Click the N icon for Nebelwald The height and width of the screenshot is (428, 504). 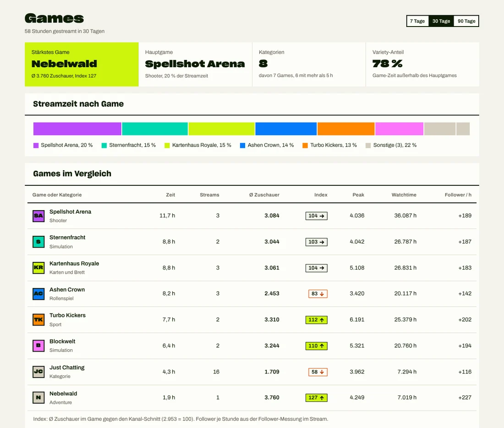click(38, 397)
